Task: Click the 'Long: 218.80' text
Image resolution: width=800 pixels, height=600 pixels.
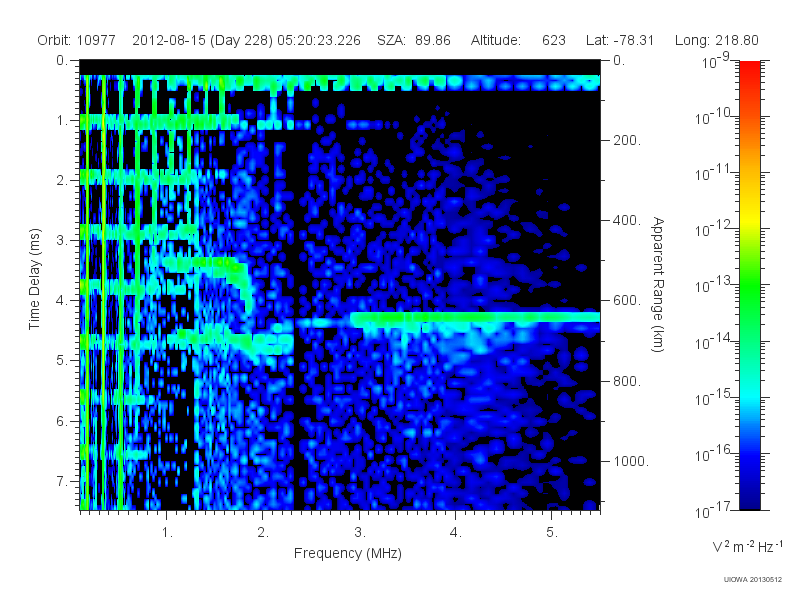Action: [x=716, y=40]
